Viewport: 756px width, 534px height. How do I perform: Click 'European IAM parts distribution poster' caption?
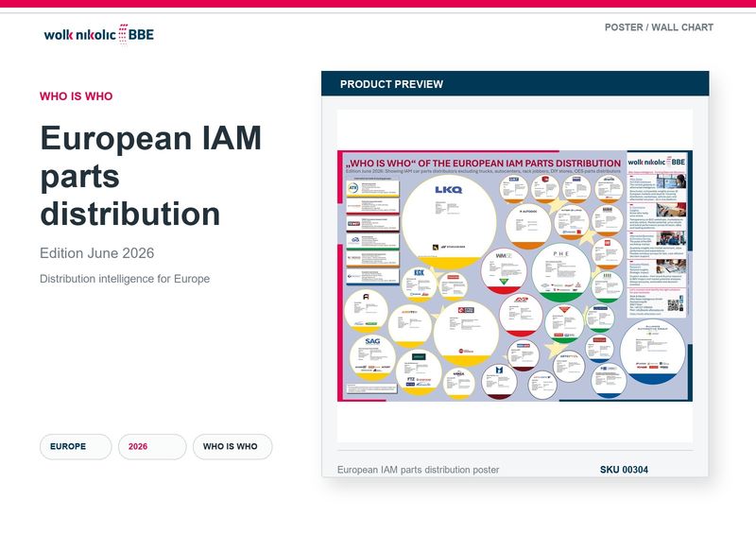pyautogui.click(x=418, y=470)
